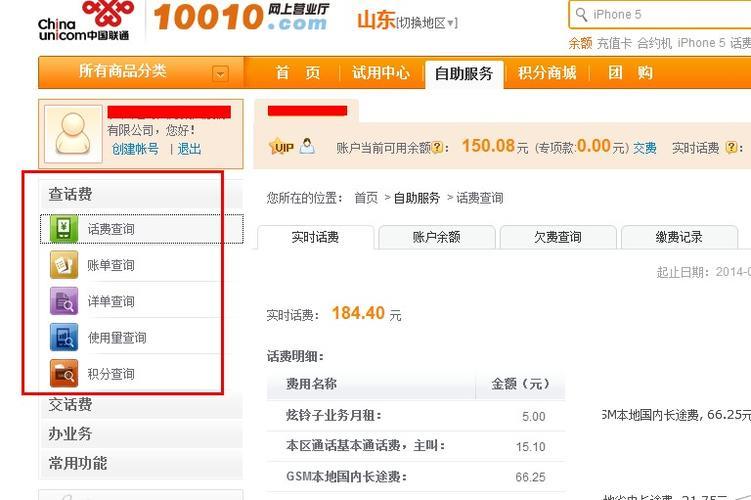The width and height of the screenshot is (751, 500).
Task: Click the 10010.com online hall logo
Action: pyautogui.click(x=241, y=16)
